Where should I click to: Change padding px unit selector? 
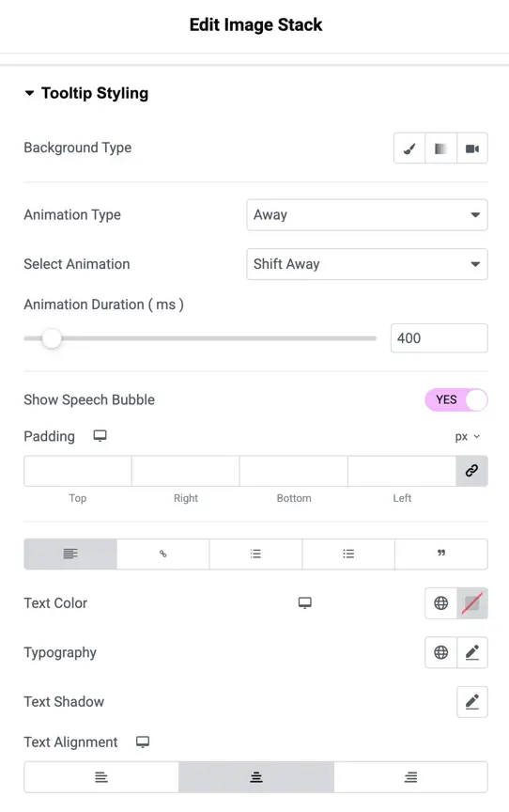tap(468, 437)
